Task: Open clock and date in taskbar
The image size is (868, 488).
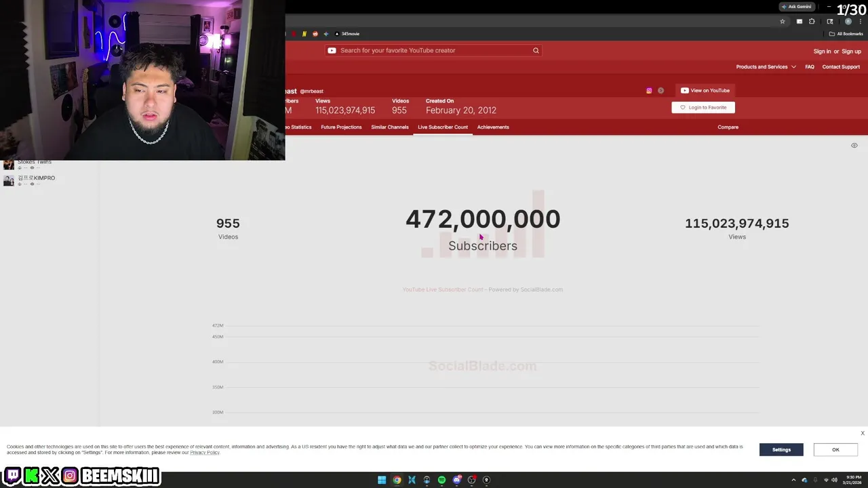Action: 852,480
